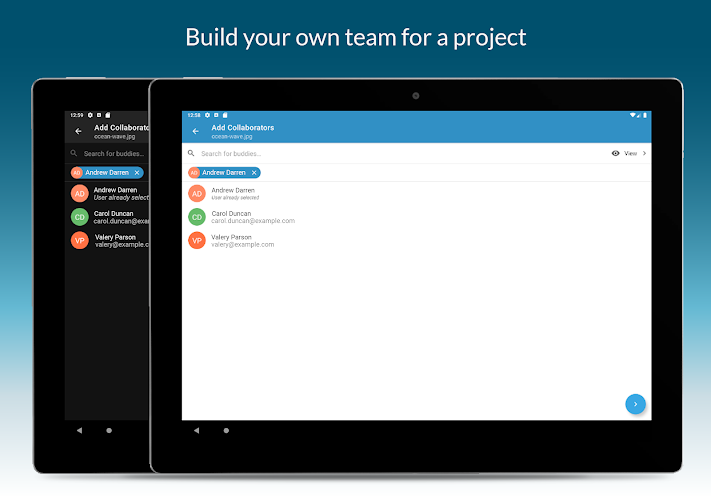Click ocean-wave.jpg subtitle on dark tablet

point(115,136)
